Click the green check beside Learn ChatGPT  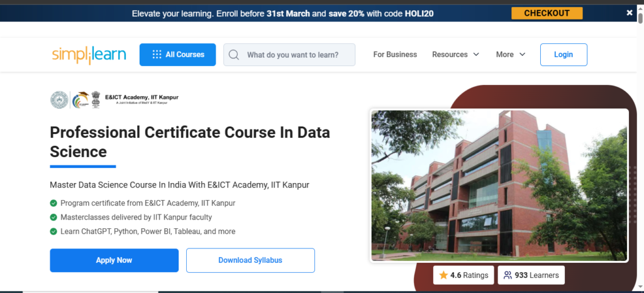pos(53,231)
